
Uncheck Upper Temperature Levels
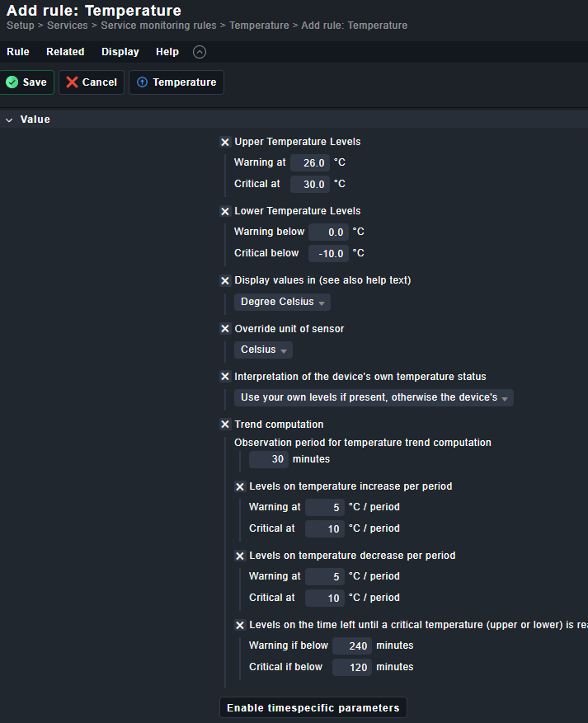click(225, 142)
